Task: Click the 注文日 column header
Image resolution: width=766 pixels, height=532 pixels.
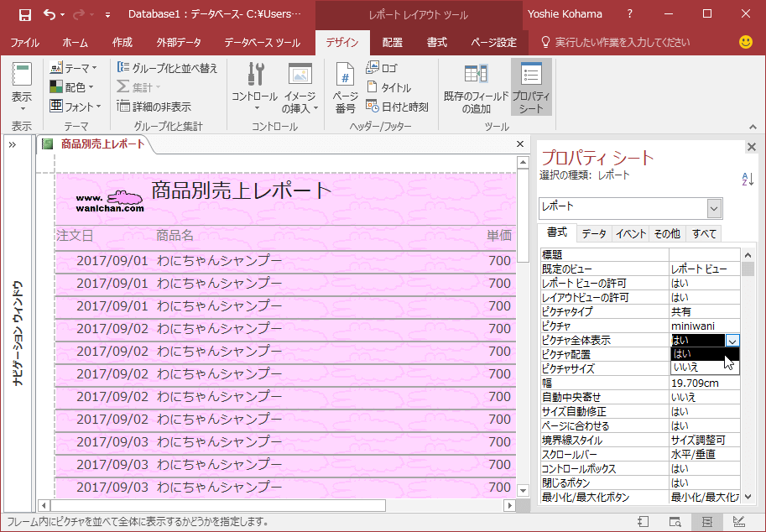Action: pyautogui.click(x=75, y=236)
